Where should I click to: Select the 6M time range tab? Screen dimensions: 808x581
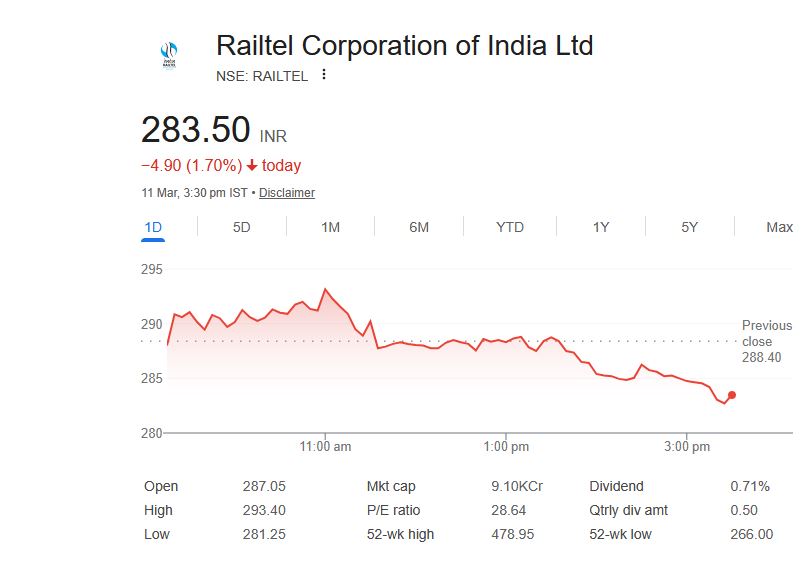point(419,227)
